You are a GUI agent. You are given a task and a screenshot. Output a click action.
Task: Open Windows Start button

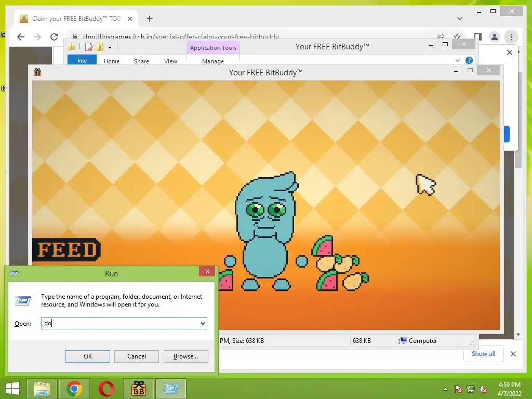pos(12,389)
